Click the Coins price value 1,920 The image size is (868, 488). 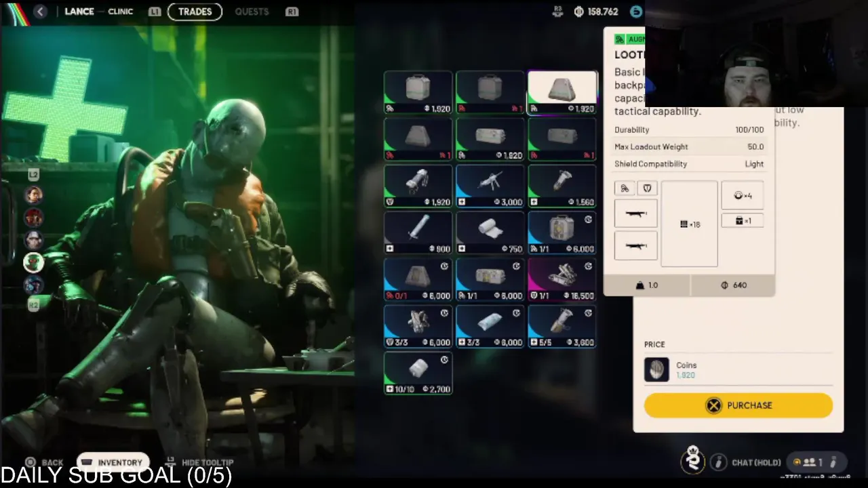(686, 375)
